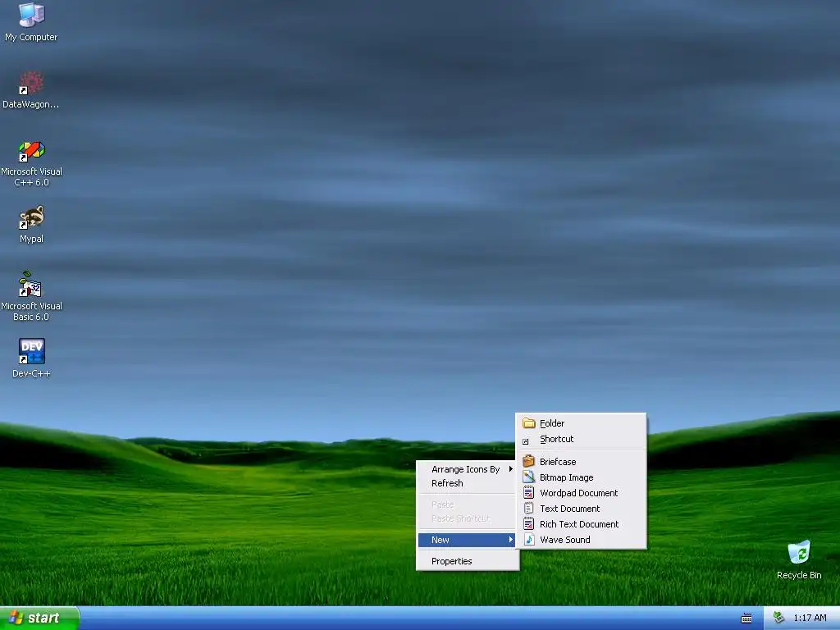Click the arrow on the New menu entry
840x630 pixels.
[x=510, y=540]
